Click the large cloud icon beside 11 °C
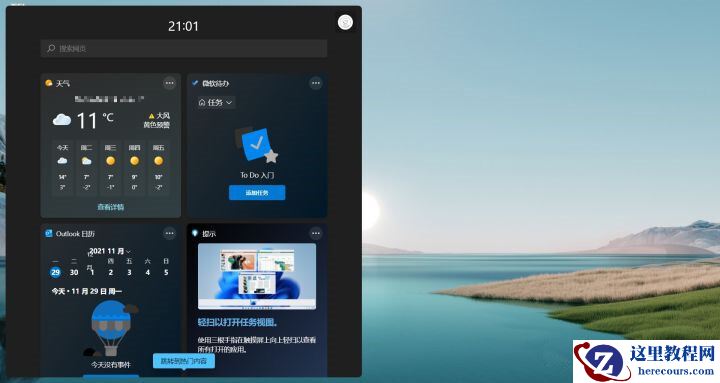The image size is (720, 383). (x=62, y=120)
